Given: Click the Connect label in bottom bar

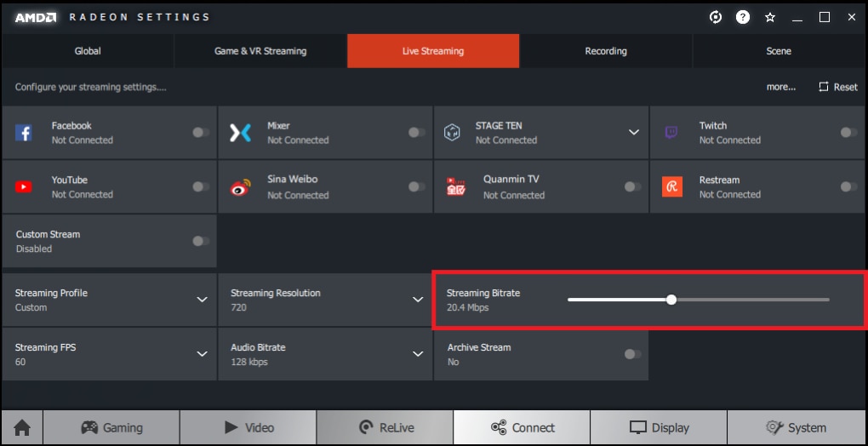Looking at the screenshot, I should point(534,428).
